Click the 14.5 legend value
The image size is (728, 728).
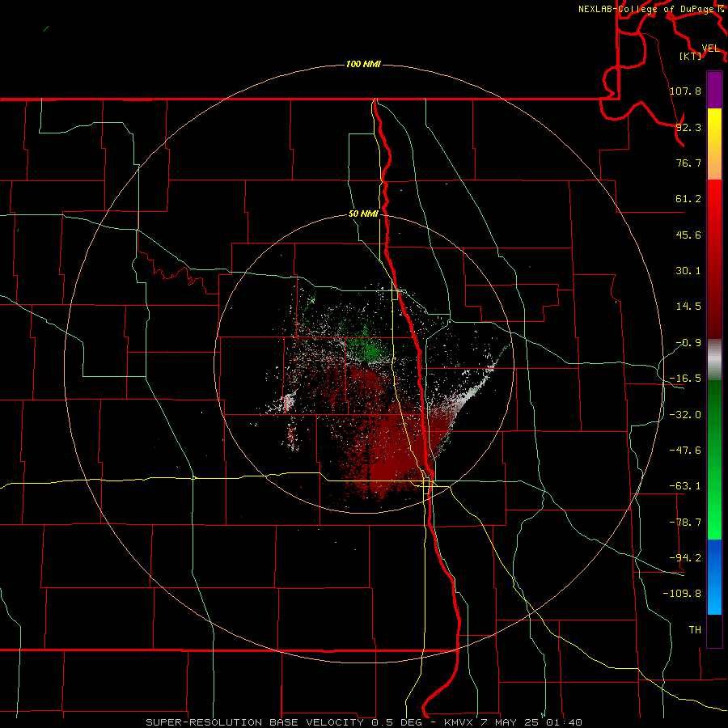click(x=688, y=307)
